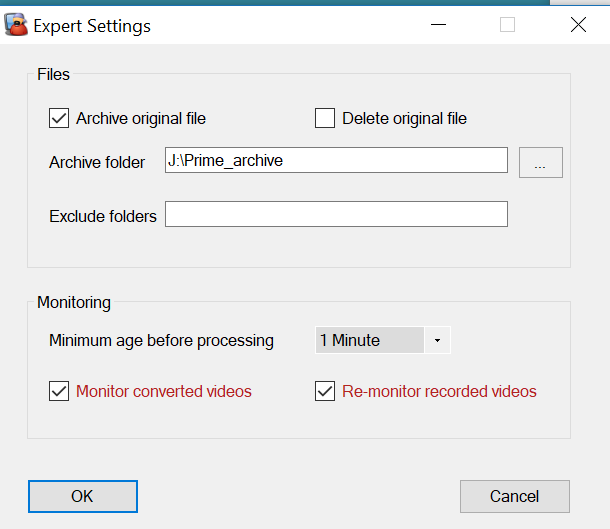
Task: Focus the Exclude folders text box
Action: point(336,215)
